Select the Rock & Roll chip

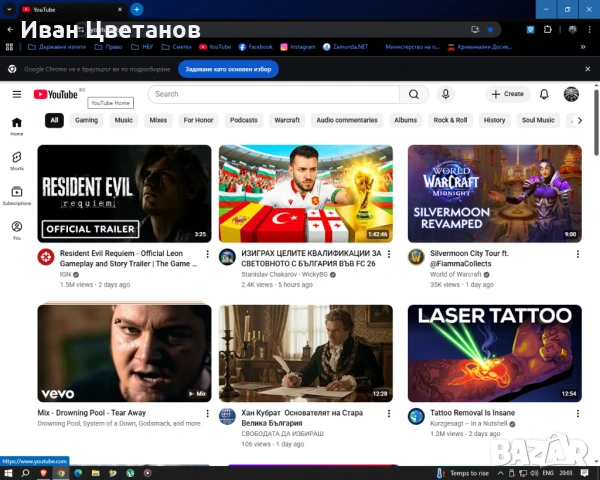(450, 120)
